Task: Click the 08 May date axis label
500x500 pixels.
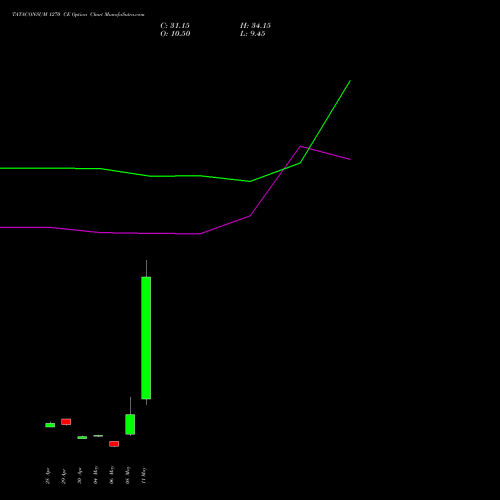Action: coord(128,475)
